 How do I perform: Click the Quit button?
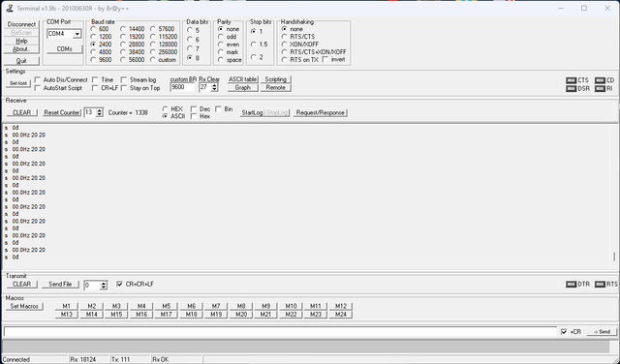tap(21, 61)
